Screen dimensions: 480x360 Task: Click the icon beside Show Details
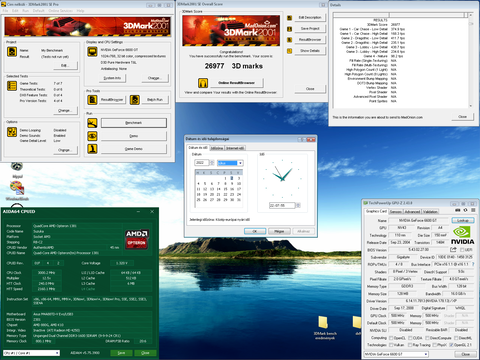coord(289,51)
